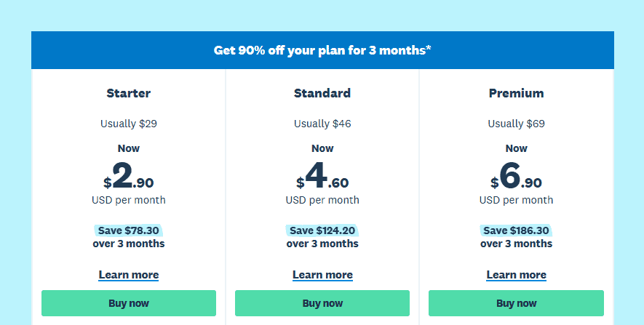The height and width of the screenshot is (325, 644).
Task: Click the highlighted Save $78.30 label
Action: pyautogui.click(x=129, y=230)
